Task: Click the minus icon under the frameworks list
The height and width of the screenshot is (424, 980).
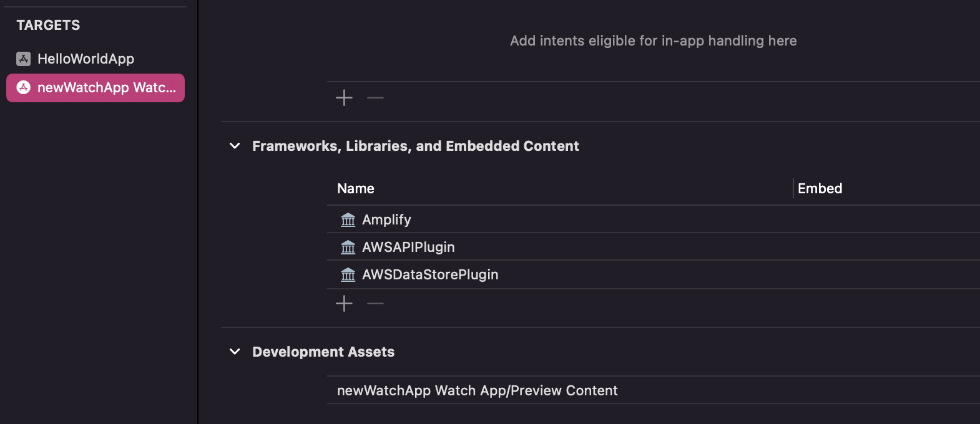Action: [x=375, y=304]
